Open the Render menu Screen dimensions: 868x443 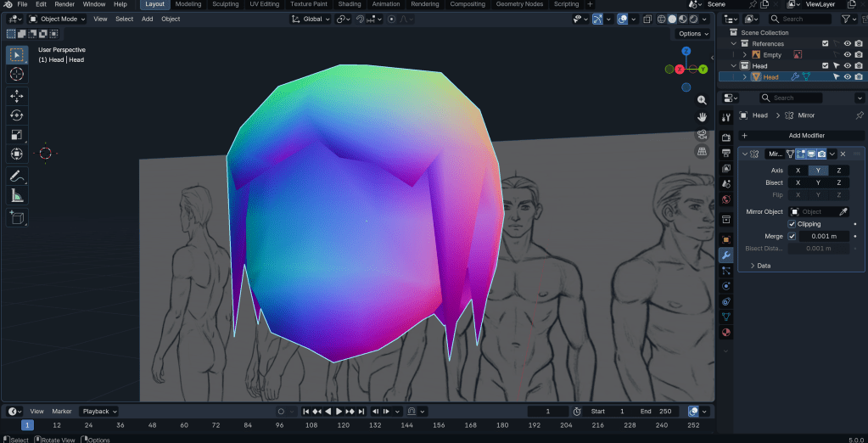(64, 4)
